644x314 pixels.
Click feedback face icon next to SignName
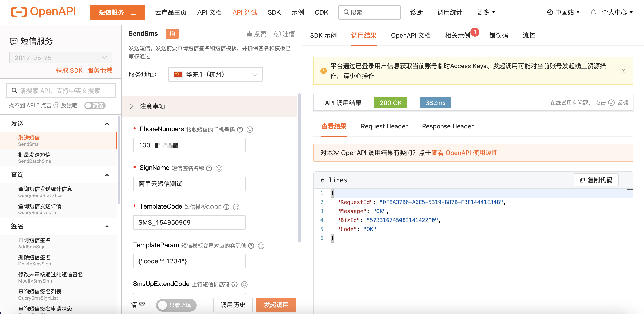219,168
